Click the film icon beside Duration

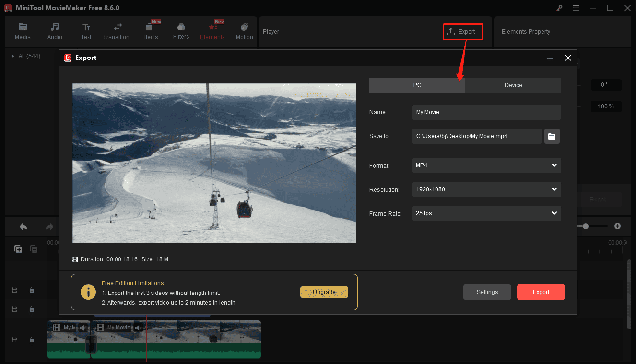coord(75,259)
